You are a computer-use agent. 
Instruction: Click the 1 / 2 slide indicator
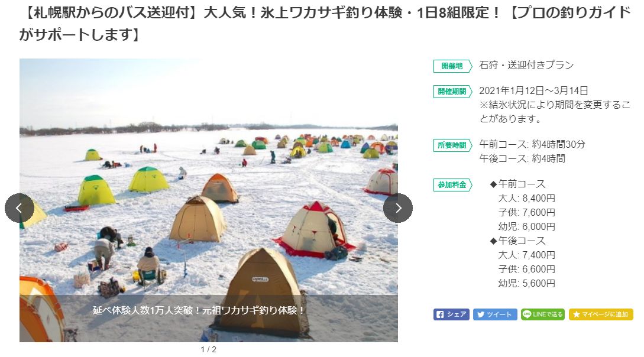[x=208, y=350]
